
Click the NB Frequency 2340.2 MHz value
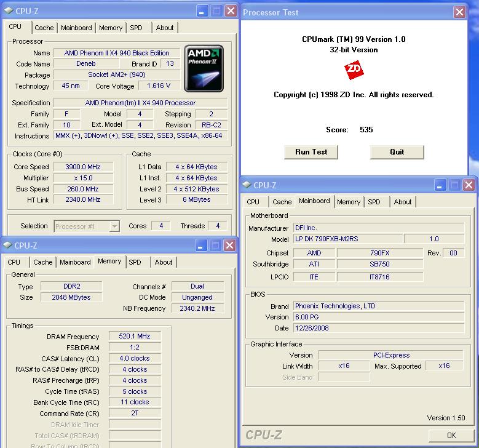coord(197,308)
